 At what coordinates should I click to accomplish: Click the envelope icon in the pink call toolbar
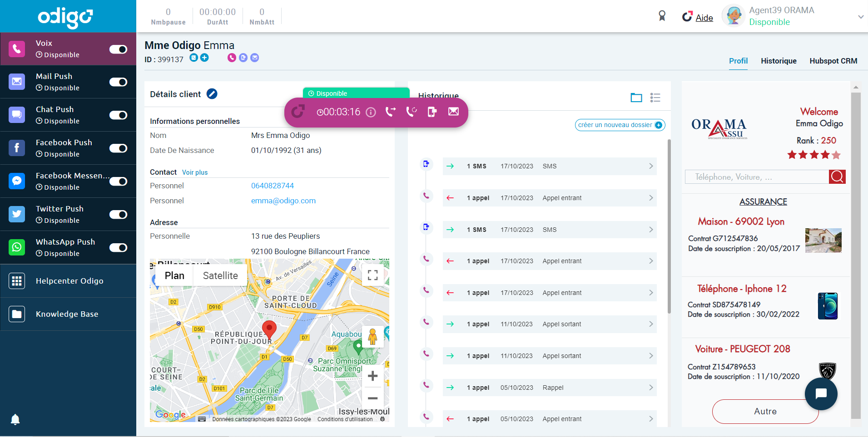453,112
